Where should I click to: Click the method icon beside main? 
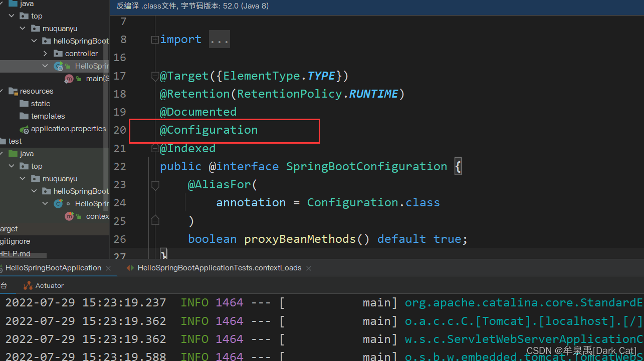[x=69, y=79]
